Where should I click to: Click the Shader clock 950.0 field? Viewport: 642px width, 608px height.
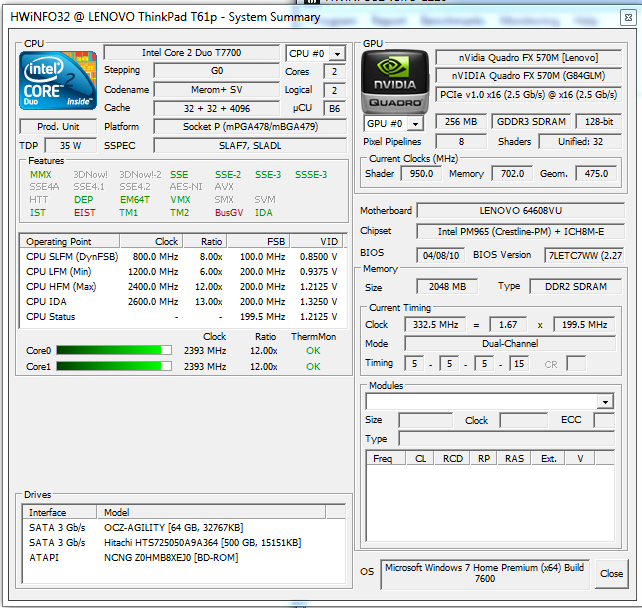[x=421, y=174]
